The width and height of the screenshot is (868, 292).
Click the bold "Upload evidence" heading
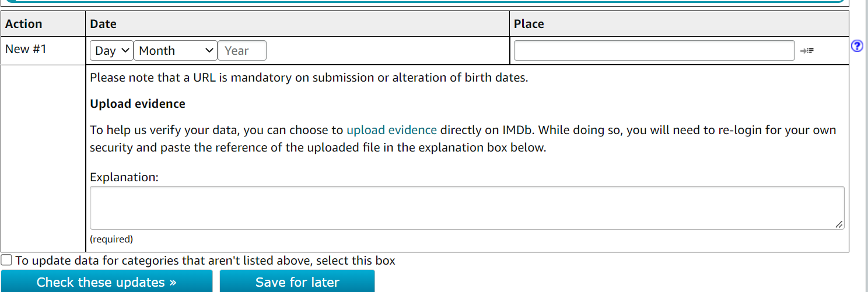[x=138, y=104]
